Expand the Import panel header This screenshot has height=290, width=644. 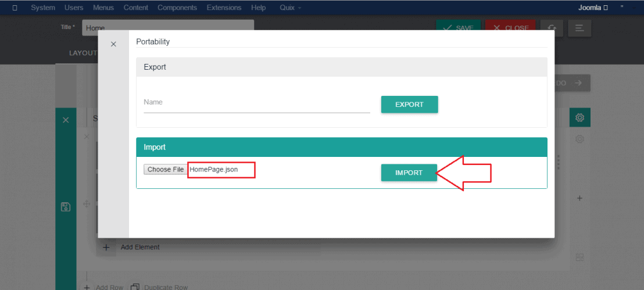tap(341, 148)
